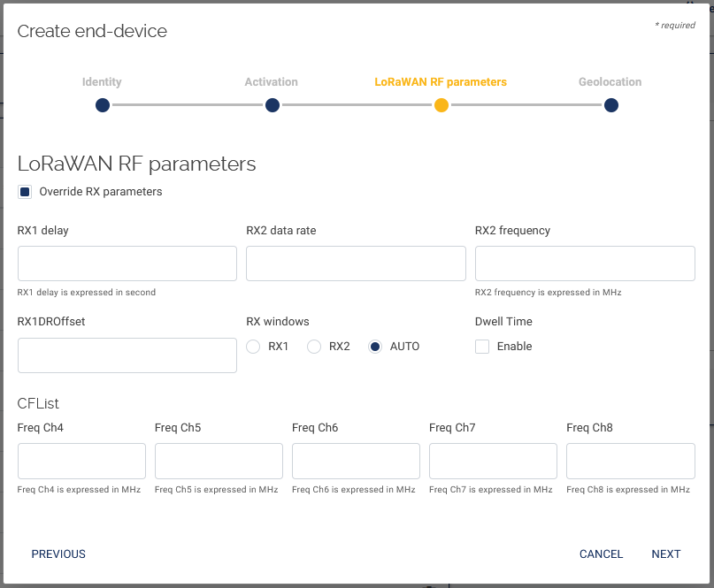The height and width of the screenshot is (588, 714).
Task: Go to the Geolocation step label
Action: click(x=610, y=82)
